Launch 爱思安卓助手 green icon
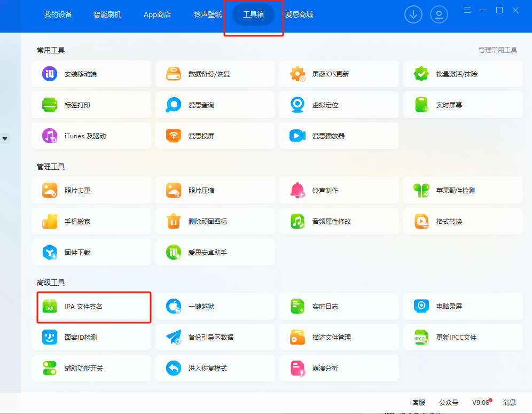The height and width of the screenshot is (414, 532). coord(174,252)
